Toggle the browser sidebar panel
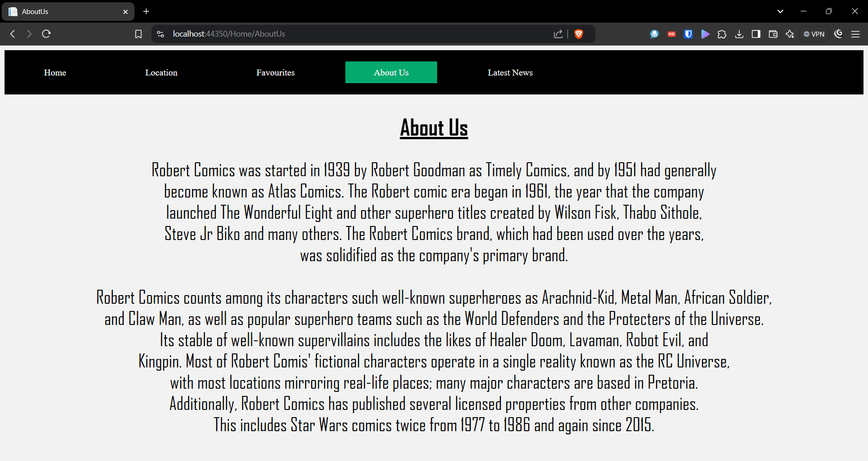Image resolution: width=868 pixels, height=461 pixels. [756, 34]
